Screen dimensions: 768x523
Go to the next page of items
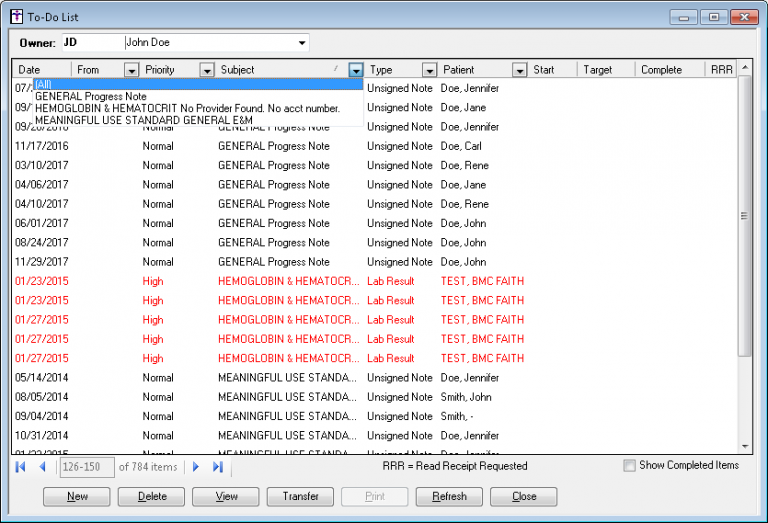(x=196, y=467)
